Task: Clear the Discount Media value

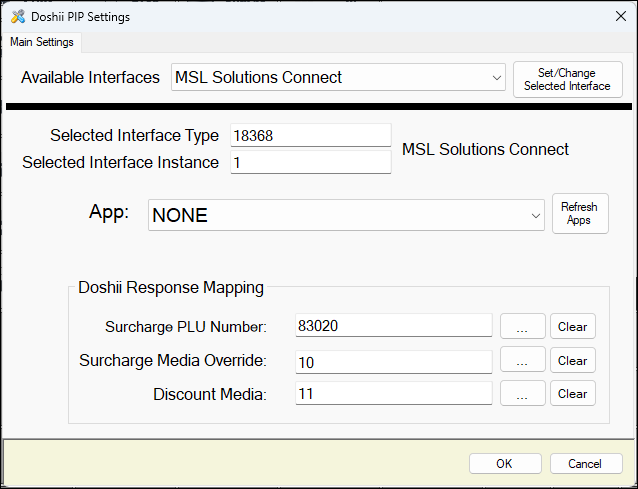Action: (x=572, y=393)
